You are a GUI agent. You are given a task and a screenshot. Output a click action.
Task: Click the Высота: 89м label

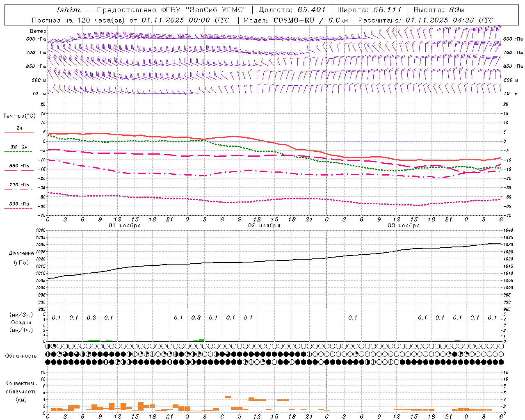click(439, 10)
